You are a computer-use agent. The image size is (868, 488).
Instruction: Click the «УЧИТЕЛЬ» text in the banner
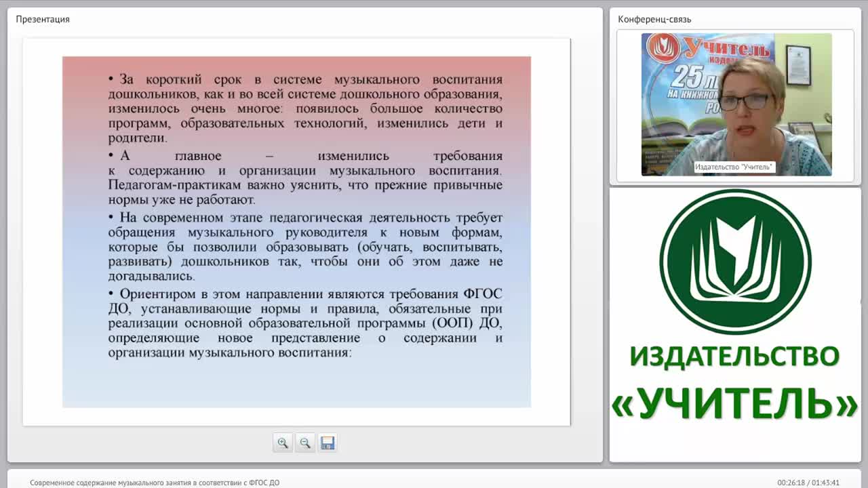[x=735, y=403]
